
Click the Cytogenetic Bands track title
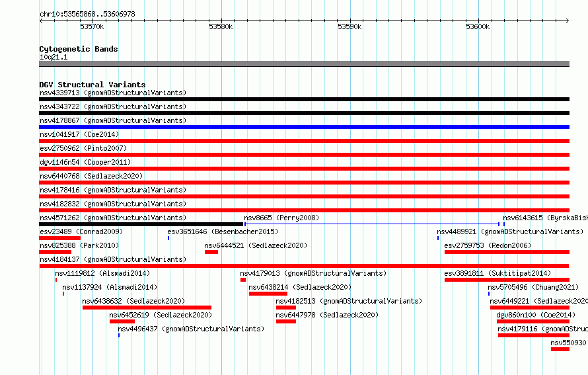(79, 49)
